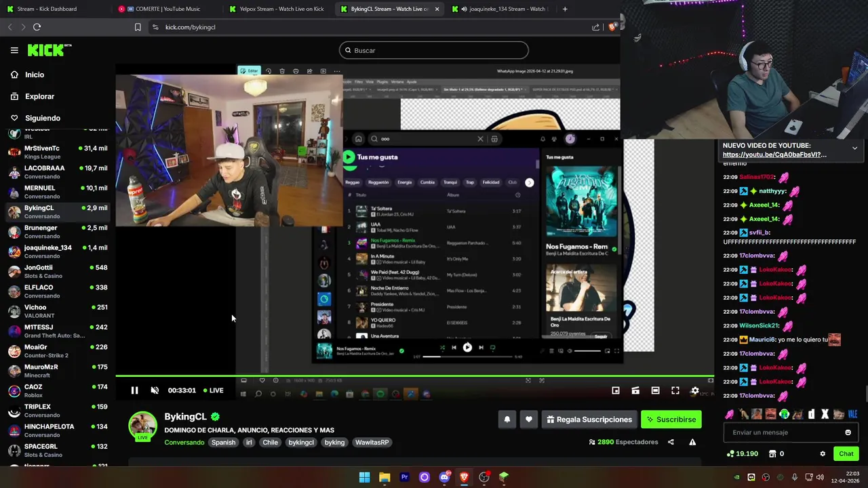Open MoaiGr channel in sidebar
Image resolution: width=868 pixels, height=488 pixels.
[58, 351]
